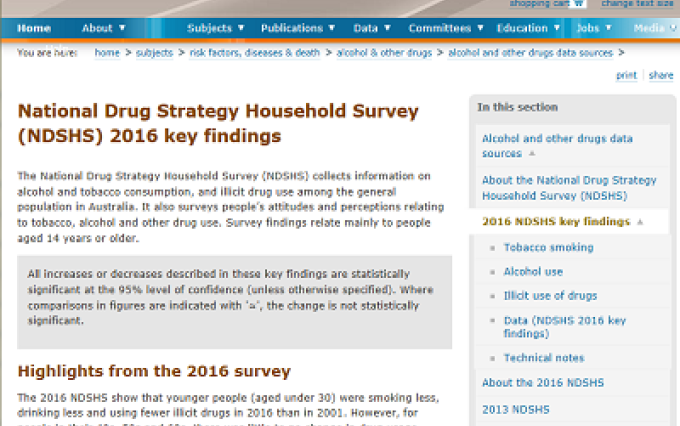Select Alcohol use in the sidebar
680x426 pixels.
[533, 271]
